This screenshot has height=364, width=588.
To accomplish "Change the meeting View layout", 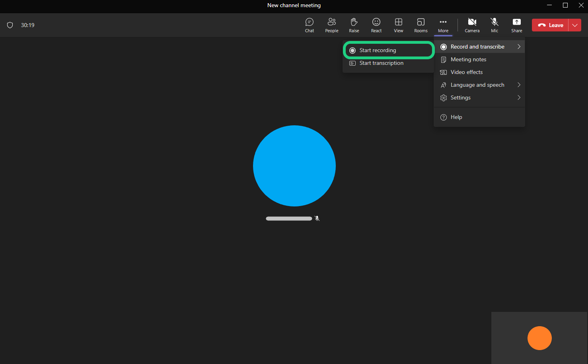I will (x=398, y=25).
